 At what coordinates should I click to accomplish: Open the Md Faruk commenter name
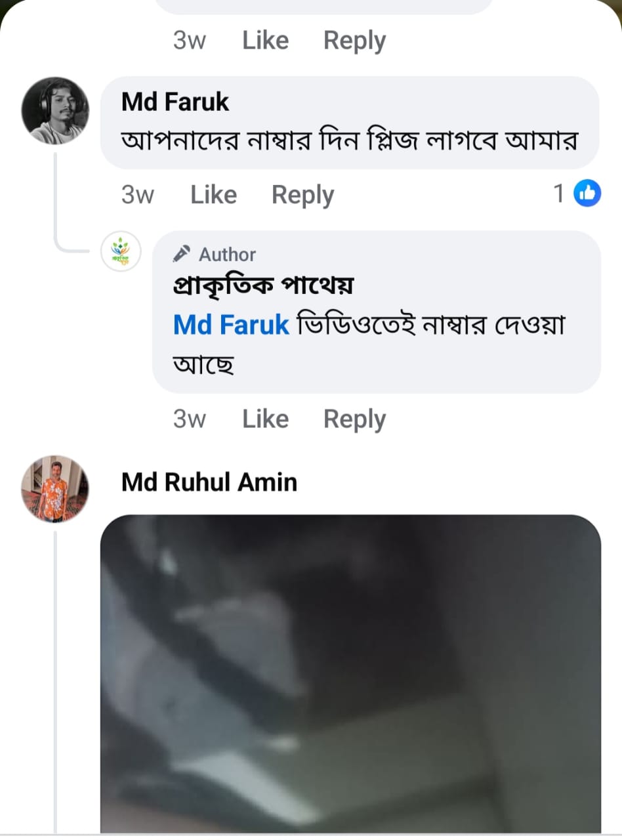(x=175, y=102)
